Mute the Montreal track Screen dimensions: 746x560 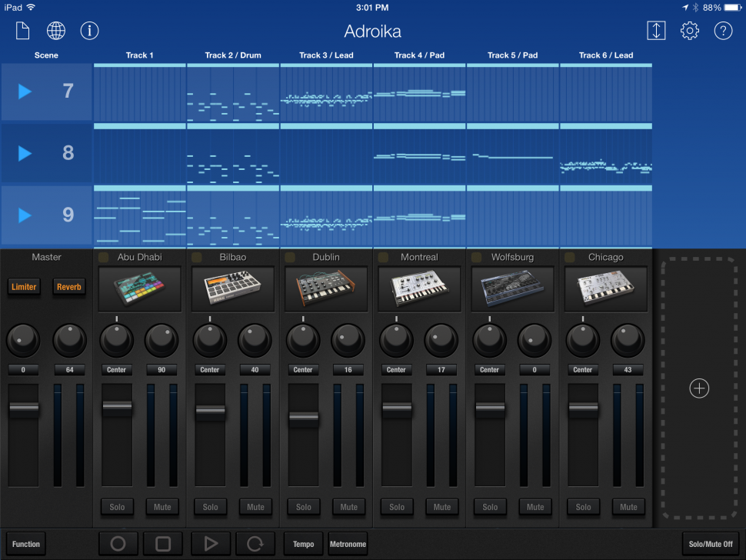click(442, 507)
